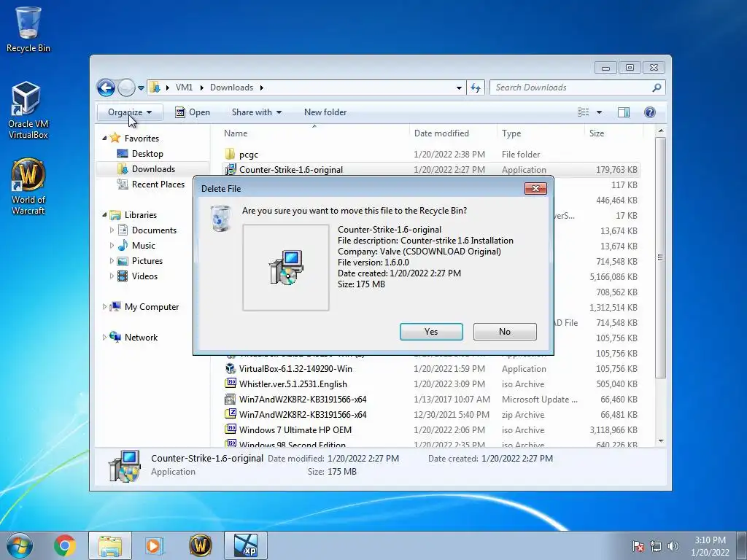The width and height of the screenshot is (747, 560).
Task: Expand the Music library
Action: point(112,245)
